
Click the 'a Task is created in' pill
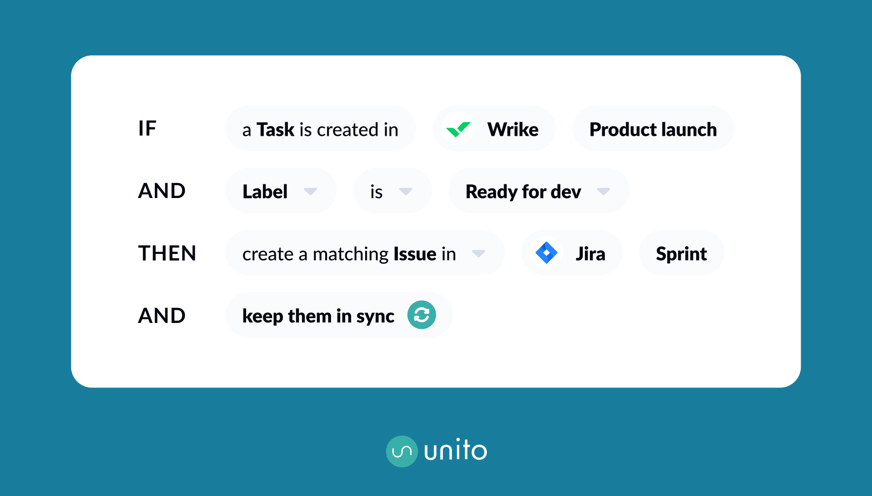(320, 129)
